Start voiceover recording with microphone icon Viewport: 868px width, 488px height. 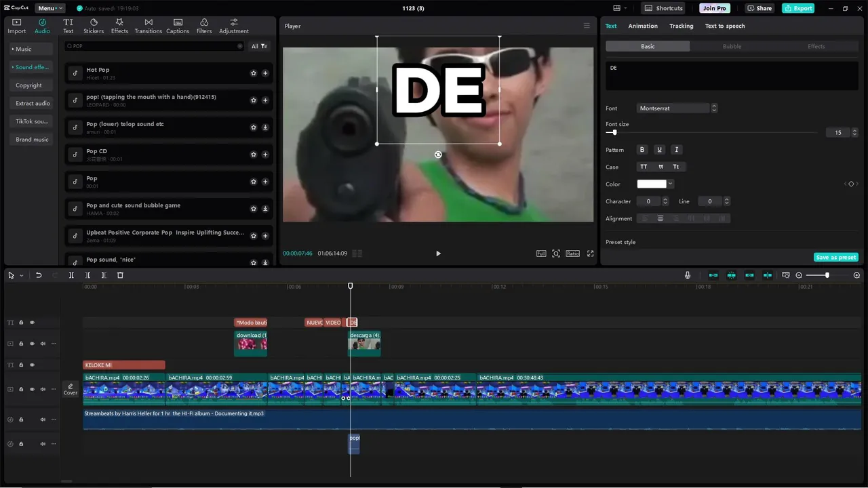688,275
